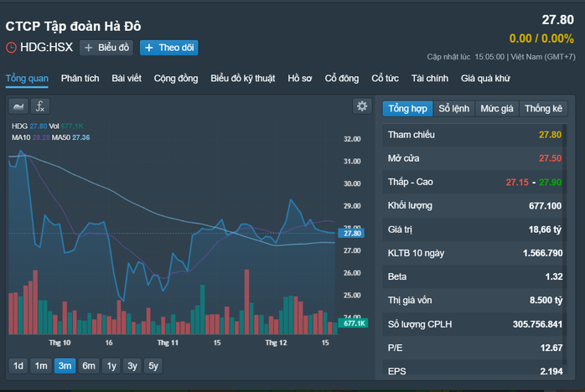Click the Biểu đồ button
Image resolution: width=585 pixels, height=392 pixels.
pyautogui.click(x=106, y=48)
